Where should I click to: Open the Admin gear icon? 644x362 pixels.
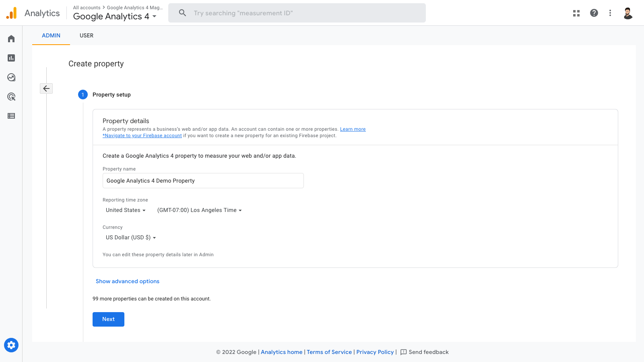coord(11,345)
